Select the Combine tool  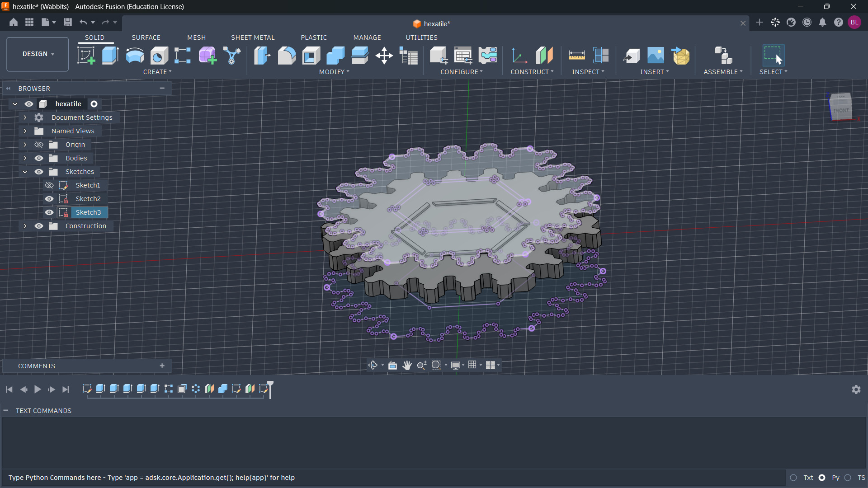click(335, 56)
